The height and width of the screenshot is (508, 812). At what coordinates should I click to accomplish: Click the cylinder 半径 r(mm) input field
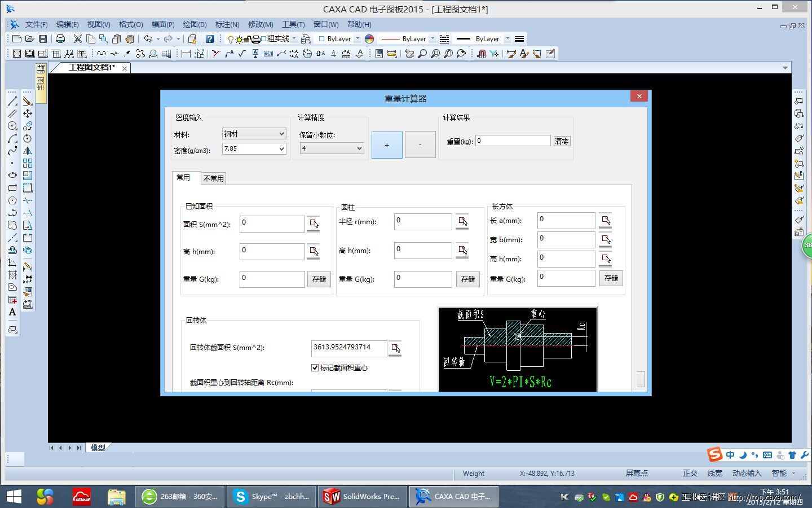(x=423, y=221)
